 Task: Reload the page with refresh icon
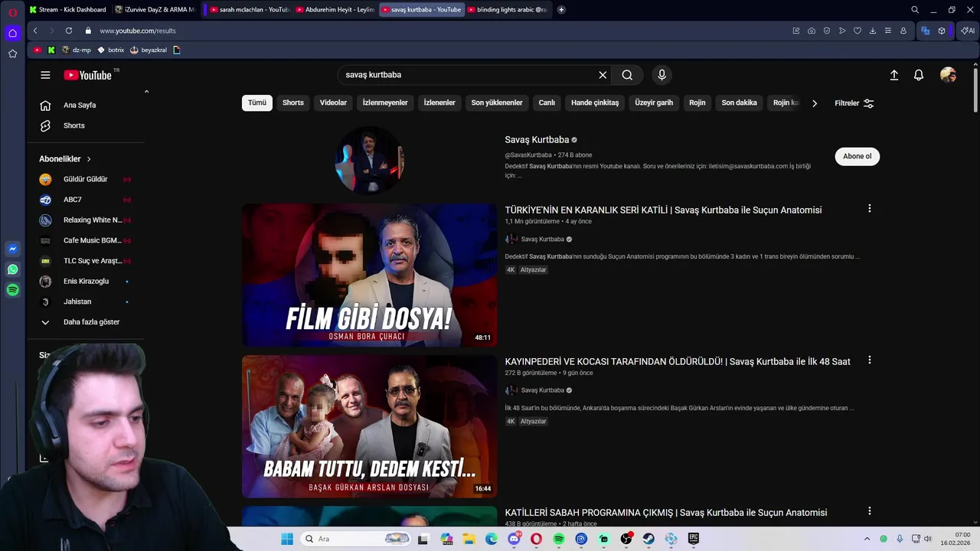tap(69, 31)
